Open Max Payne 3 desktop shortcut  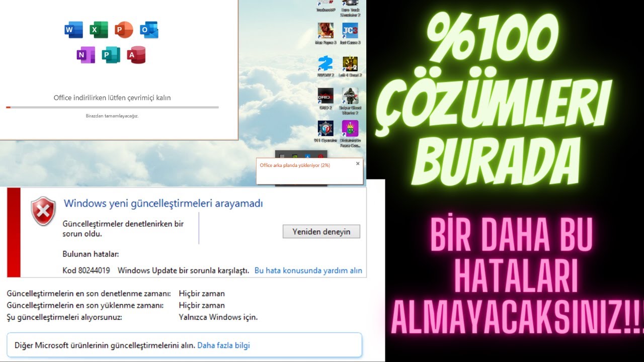point(326,34)
